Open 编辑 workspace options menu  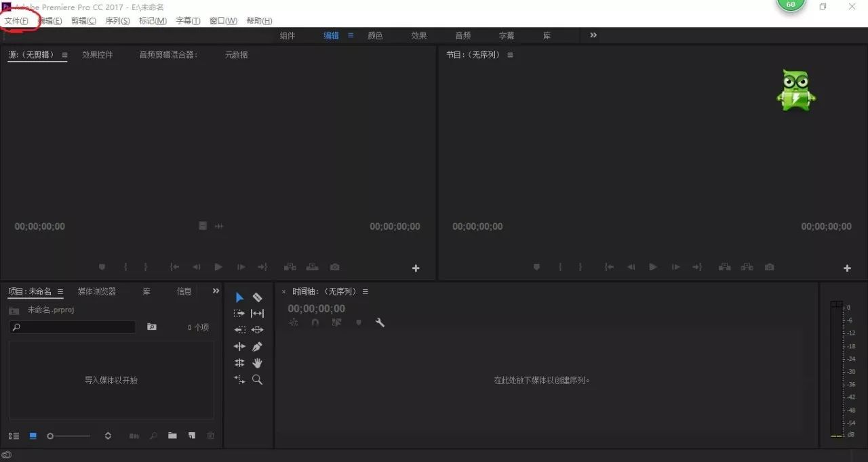pyautogui.click(x=351, y=35)
